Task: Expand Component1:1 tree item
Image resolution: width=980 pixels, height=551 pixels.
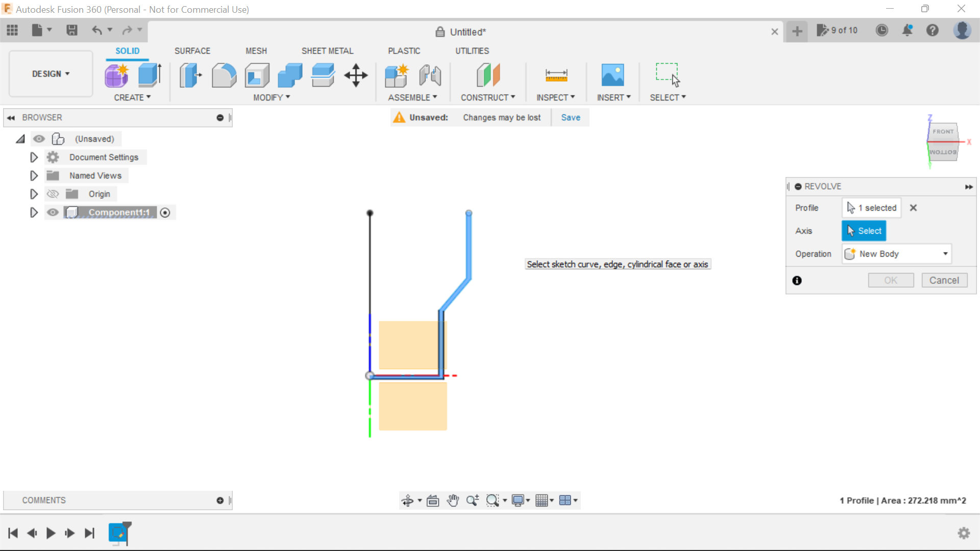Action: coord(33,212)
